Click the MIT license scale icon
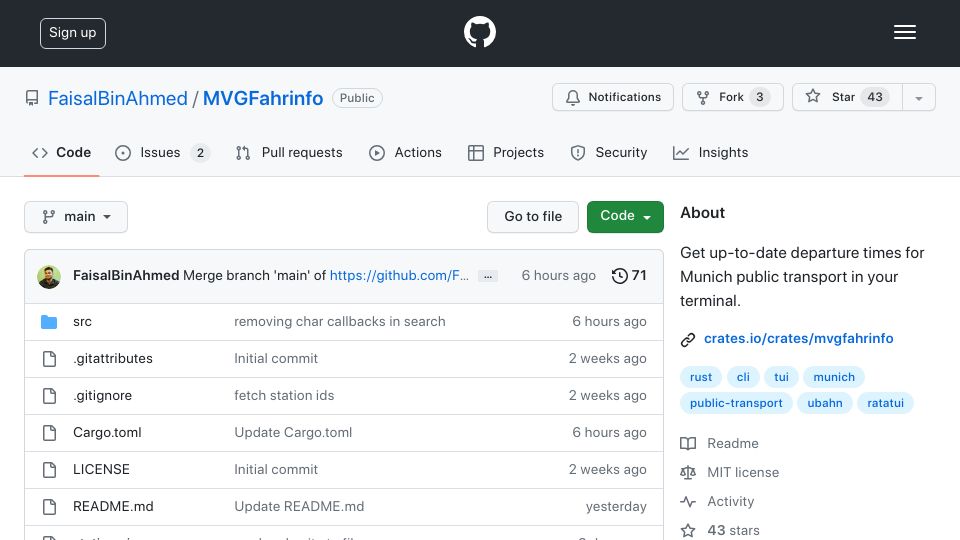Screen dimensions: 960x540 coord(688,473)
